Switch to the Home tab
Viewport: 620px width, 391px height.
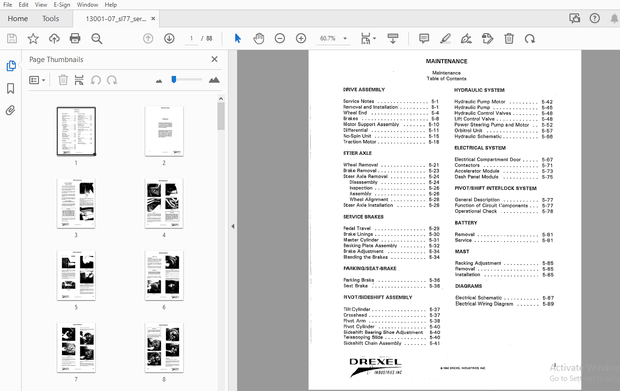point(18,19)
